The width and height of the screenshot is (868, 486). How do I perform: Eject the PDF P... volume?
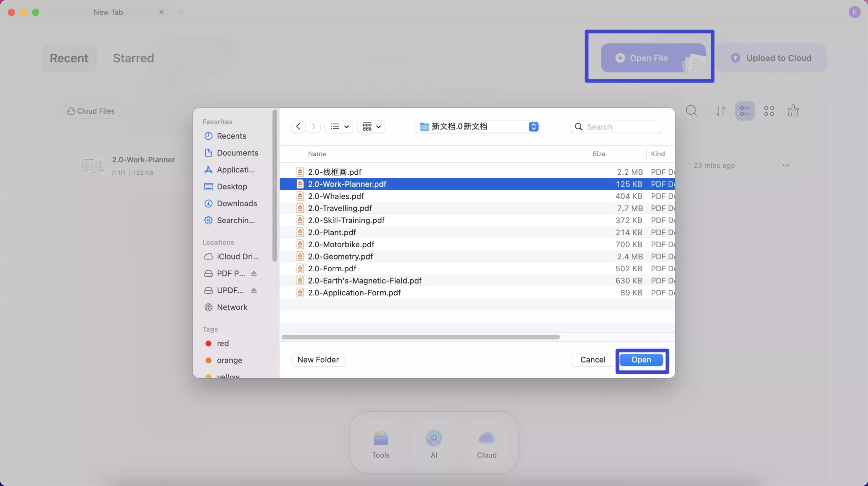point(254,273)
